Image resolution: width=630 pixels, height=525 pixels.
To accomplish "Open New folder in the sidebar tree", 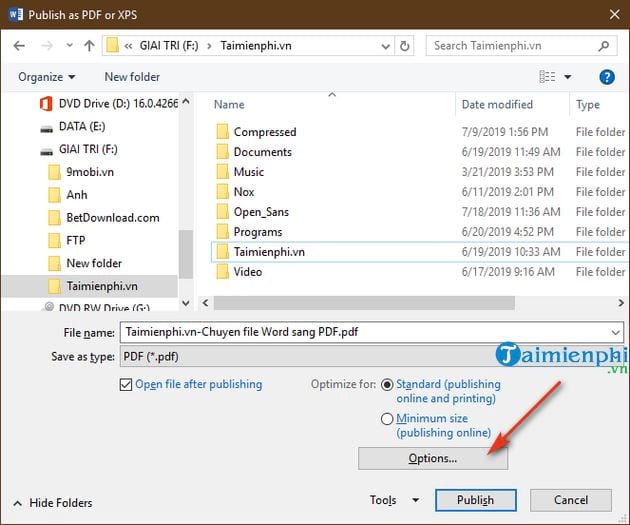I will [x=85, y=264].
